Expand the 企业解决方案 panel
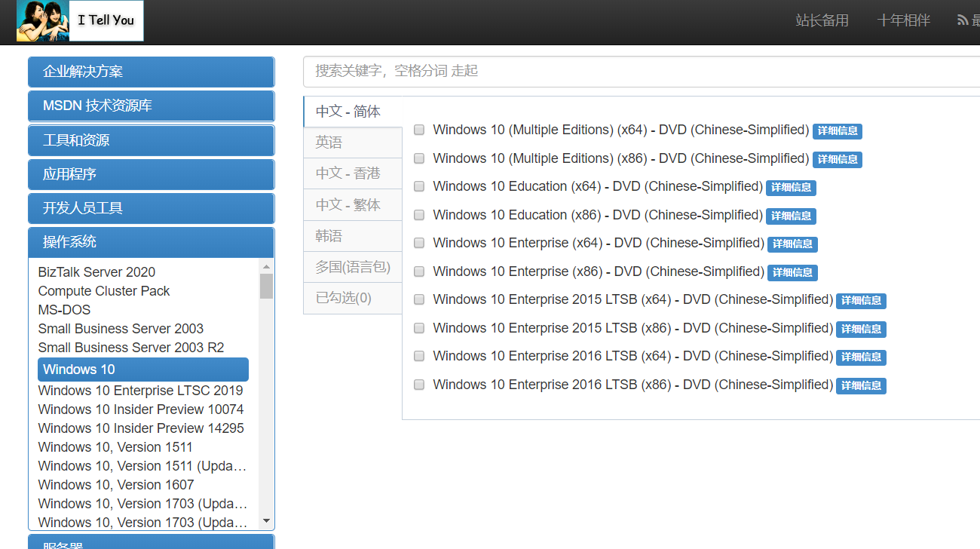This screenshot has width=980, height=549. [x=152, y=72]
